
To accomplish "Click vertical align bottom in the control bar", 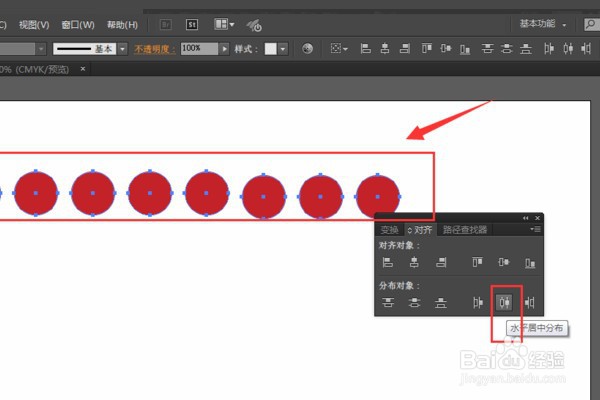I will (x=465, y=49).
